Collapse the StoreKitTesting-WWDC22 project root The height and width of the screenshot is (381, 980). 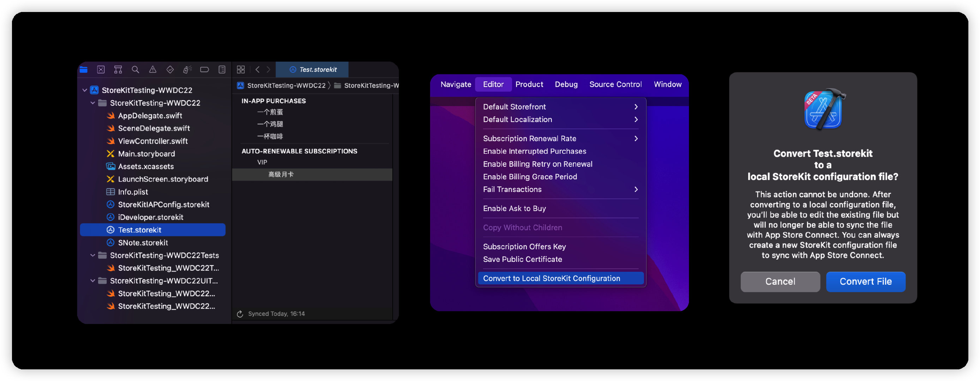[85, 90]
